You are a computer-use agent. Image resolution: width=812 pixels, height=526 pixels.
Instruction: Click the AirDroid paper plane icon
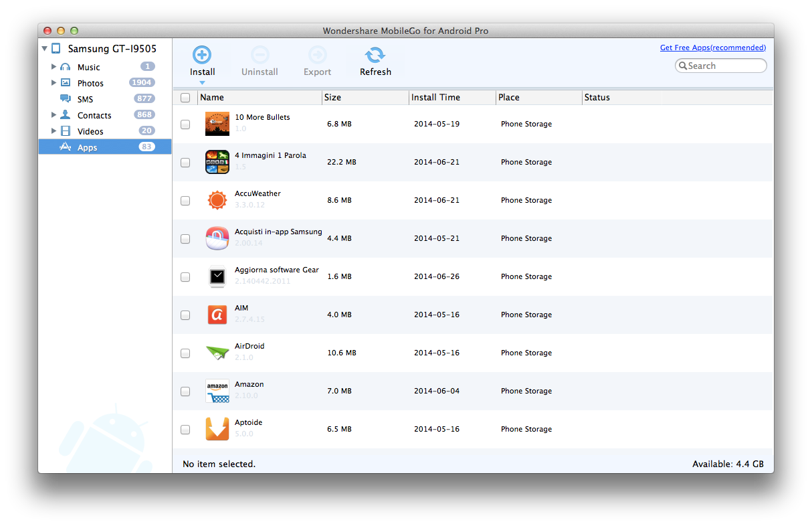coord(217,353)
